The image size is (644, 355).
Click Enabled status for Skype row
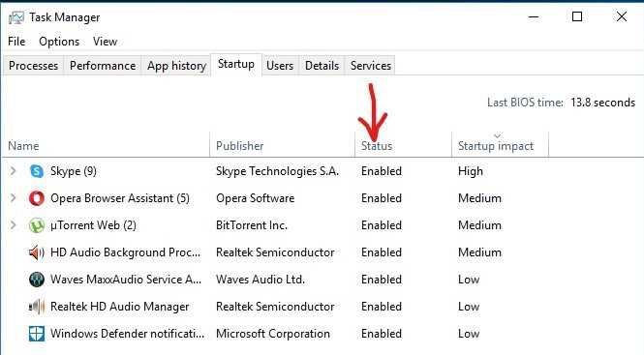(382, 171)
